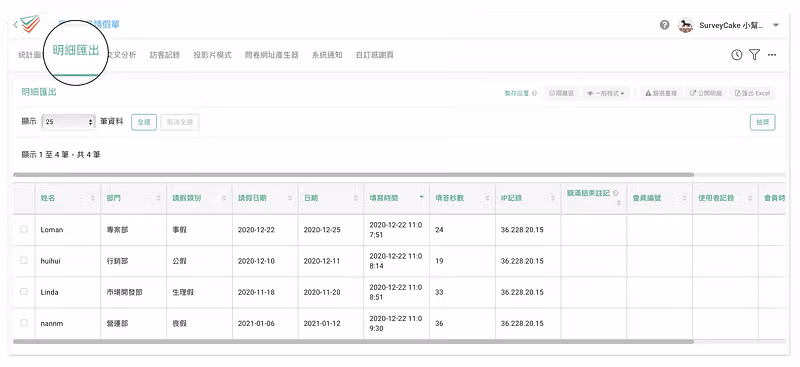Click the record count text '顯示 1 至 4 筆'
Screen dimensions: 800x367
46,154
